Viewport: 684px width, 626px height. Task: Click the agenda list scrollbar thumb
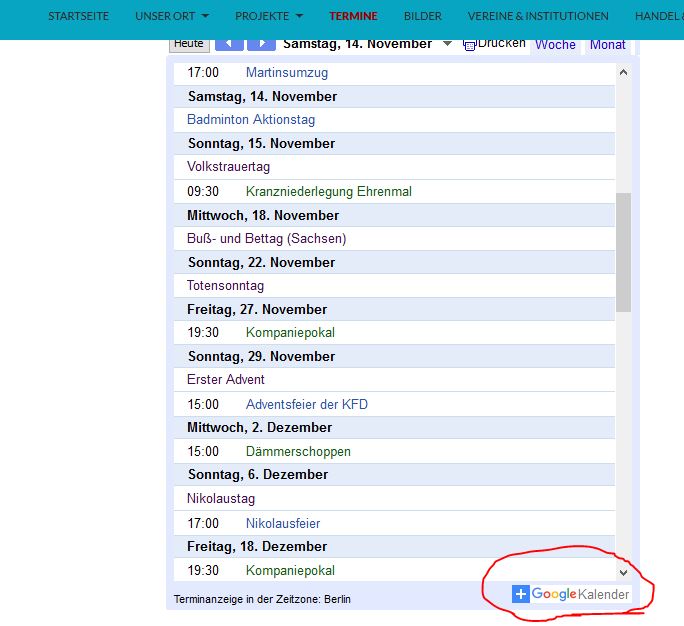click(x=623, y=252)
